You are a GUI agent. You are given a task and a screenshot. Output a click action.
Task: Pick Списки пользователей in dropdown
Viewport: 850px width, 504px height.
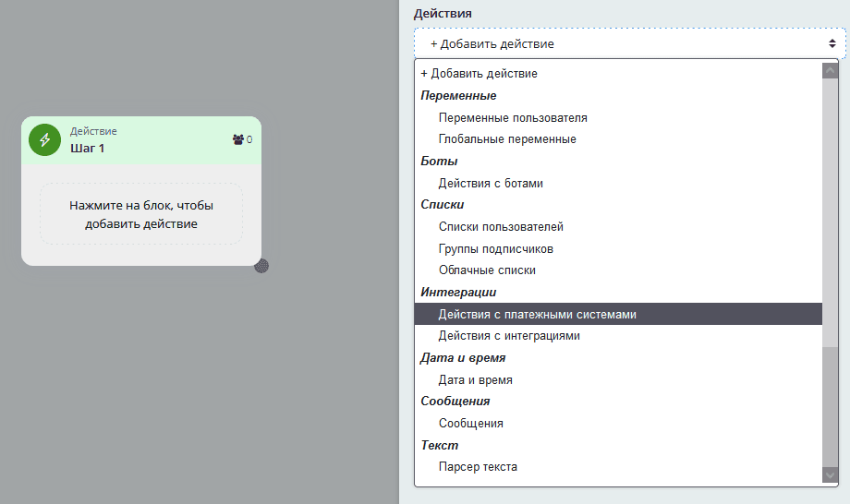coord(501,227)
